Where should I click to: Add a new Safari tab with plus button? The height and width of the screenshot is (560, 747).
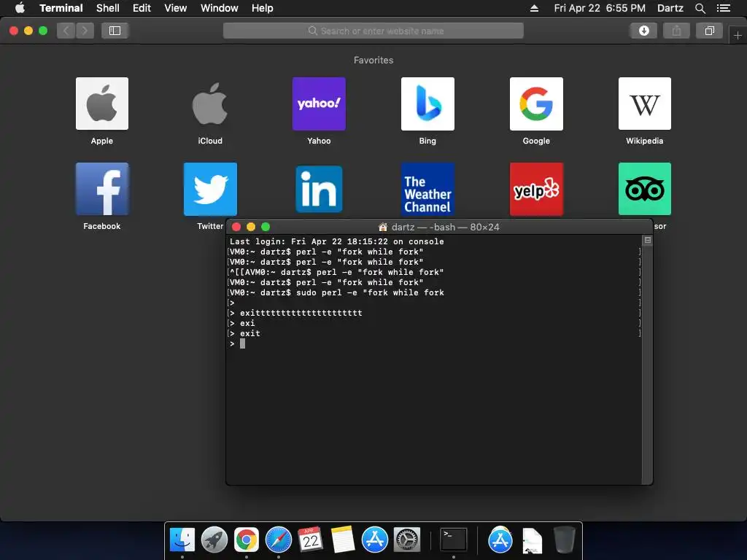pos(738,35)
